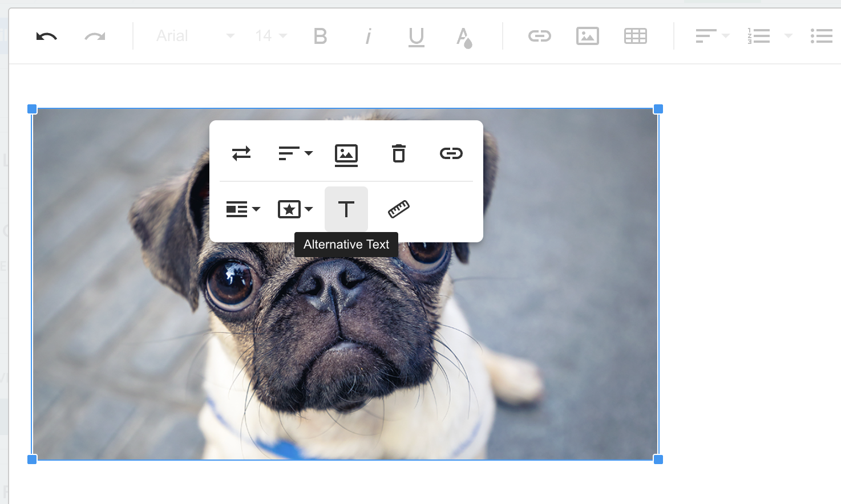
Task: Open the Arial font family dropdown
Action: click(195, 36)
